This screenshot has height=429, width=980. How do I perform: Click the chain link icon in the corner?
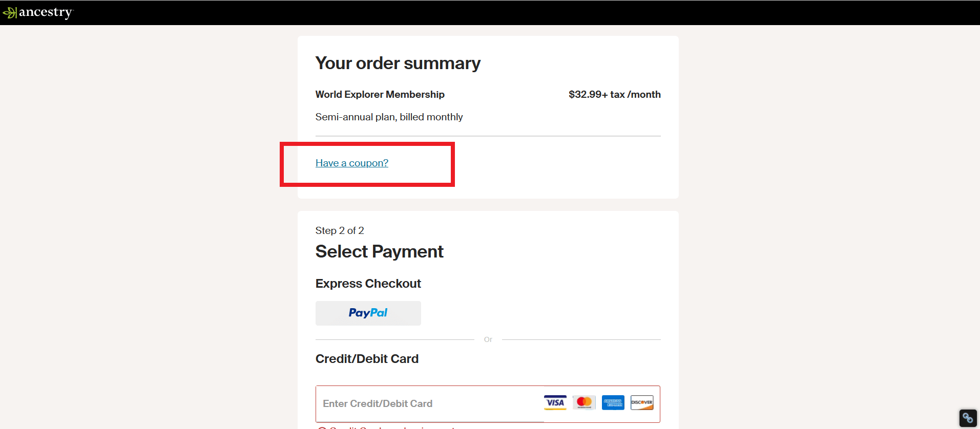point(968,418)
